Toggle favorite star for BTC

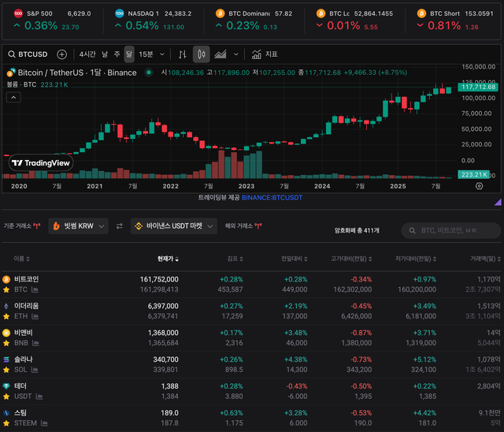[6, 289]
